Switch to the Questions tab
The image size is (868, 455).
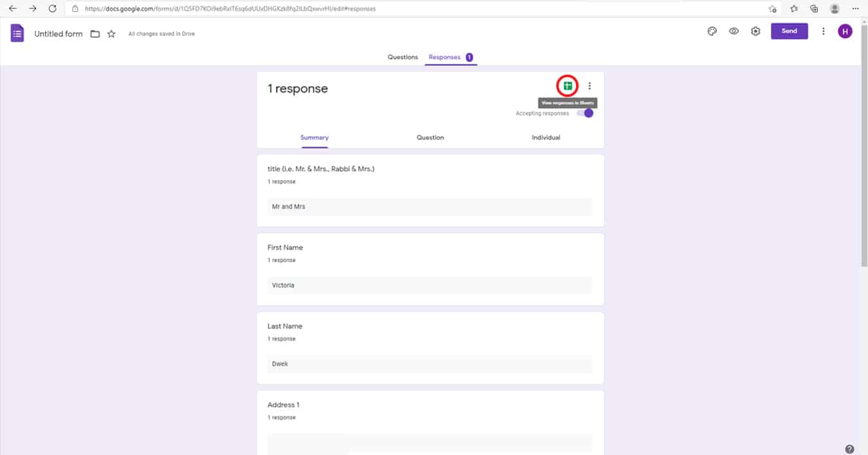click(402, 57)
